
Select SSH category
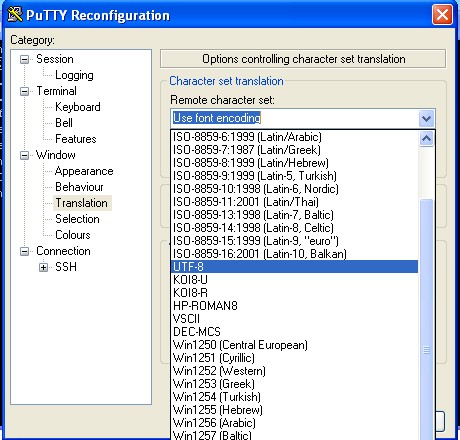point(66,267)
